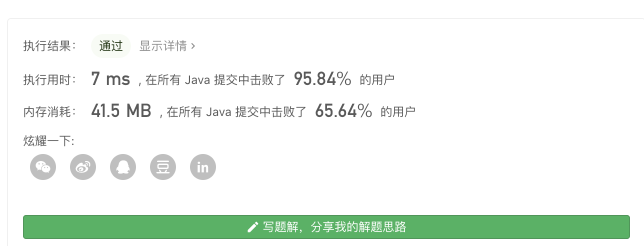Viewport: 644px width, 246px height.
Task: Click the 执行用时 label
Action: pyautogui.click(x=49, y=79)
